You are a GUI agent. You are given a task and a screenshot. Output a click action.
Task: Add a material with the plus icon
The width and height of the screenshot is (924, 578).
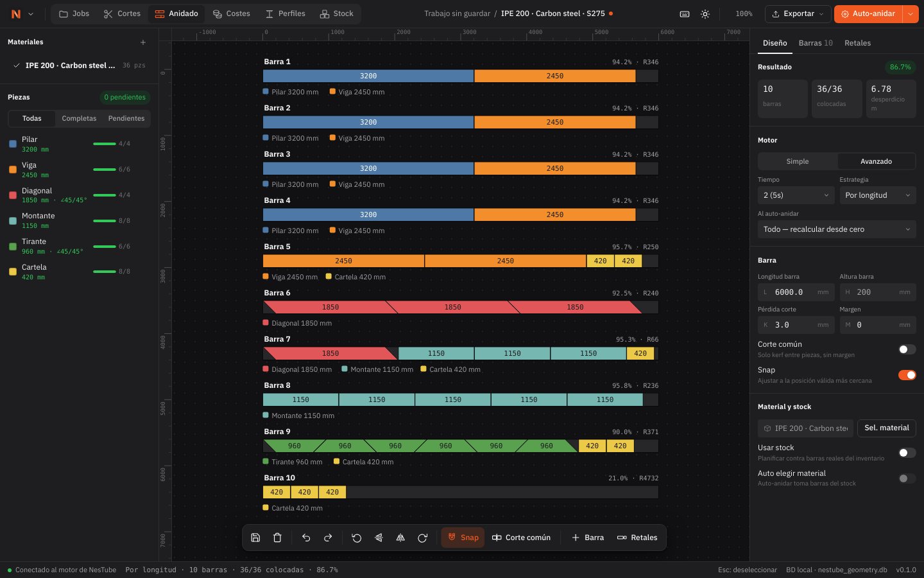coord(143,42)
